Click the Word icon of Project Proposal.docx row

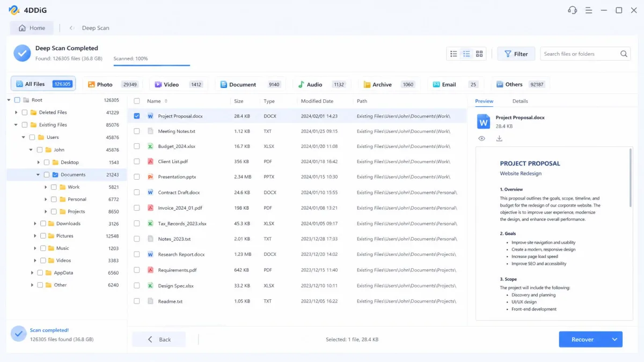click(x=151, y=116)
